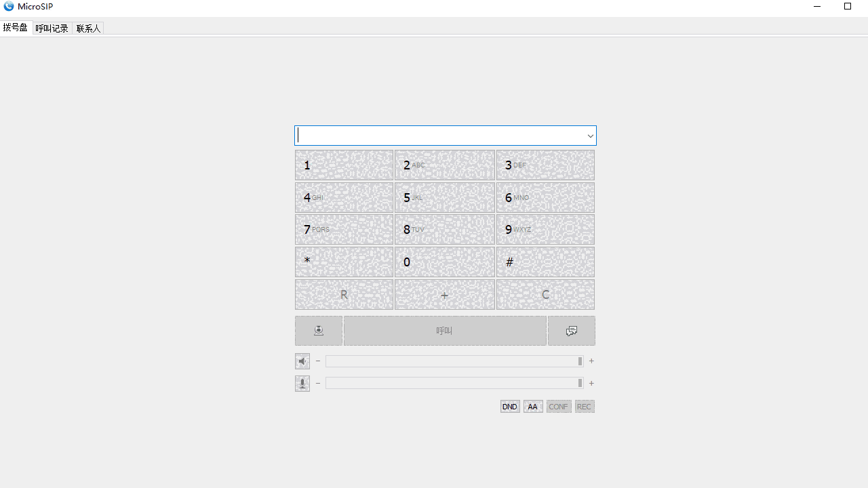Dial digit 1 on keypad

pos(344,165)
